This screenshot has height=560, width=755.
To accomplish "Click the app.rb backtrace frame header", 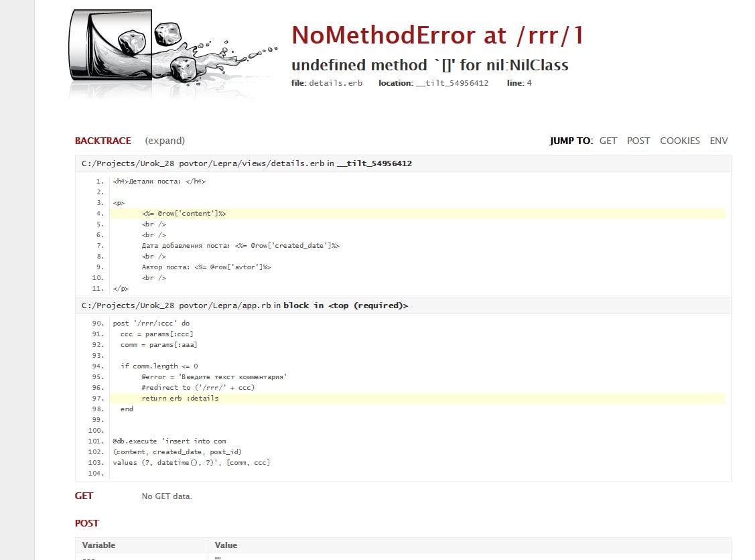I will (403, 305).
